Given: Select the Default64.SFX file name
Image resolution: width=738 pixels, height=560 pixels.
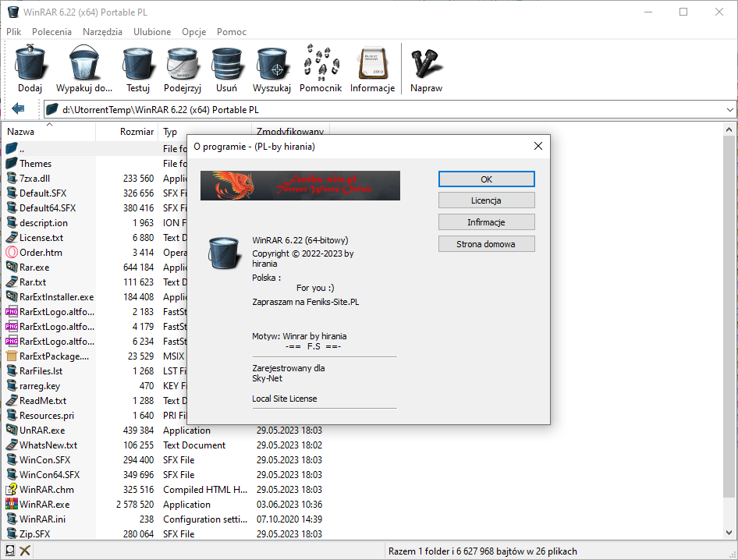Looking at the screenshot, I should [48, 208].
